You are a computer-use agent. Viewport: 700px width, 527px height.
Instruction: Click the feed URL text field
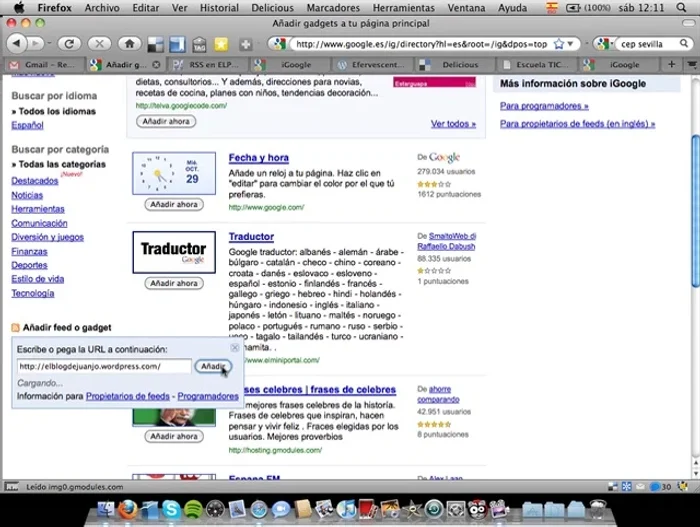tap(103, 366)
